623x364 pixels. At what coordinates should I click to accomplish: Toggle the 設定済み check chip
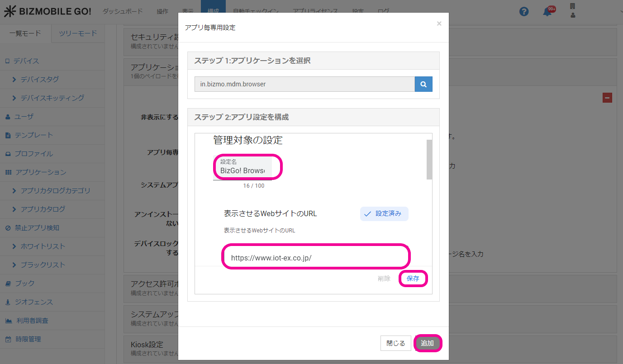click(384, 214)
